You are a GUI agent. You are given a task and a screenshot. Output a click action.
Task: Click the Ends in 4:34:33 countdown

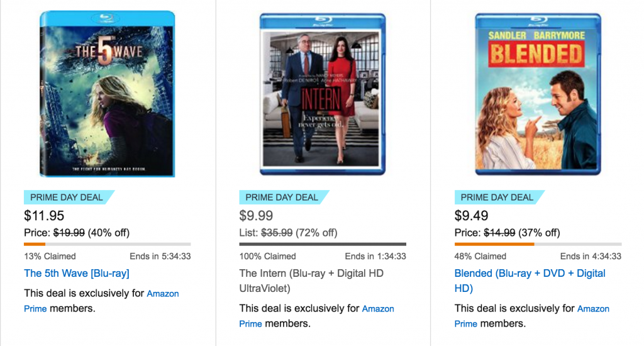click(x=591, y=257)
